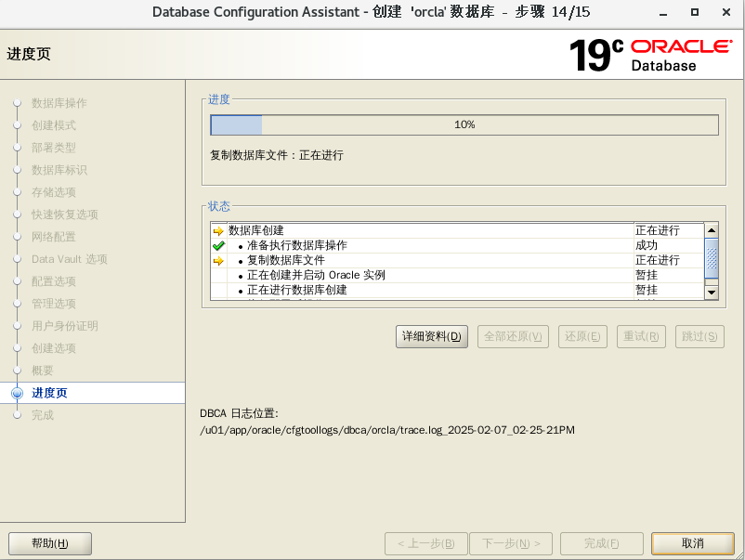Click the Oracle 19c Database logo
The image size is (745, 560).
click(x=650, y=55)
